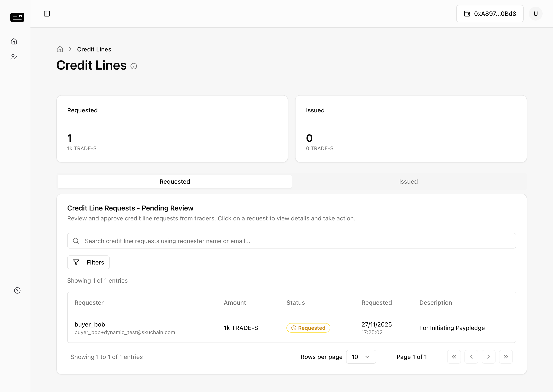553x392 pixels.
Task: Click Page 1 of 1 label
Action: (412, 357)
